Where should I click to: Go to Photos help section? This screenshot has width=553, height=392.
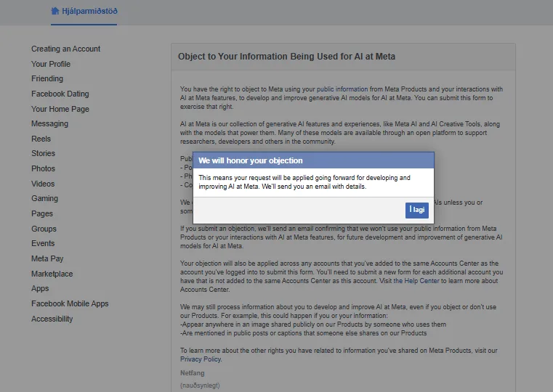pyautogui.click(x=43, y=168)
